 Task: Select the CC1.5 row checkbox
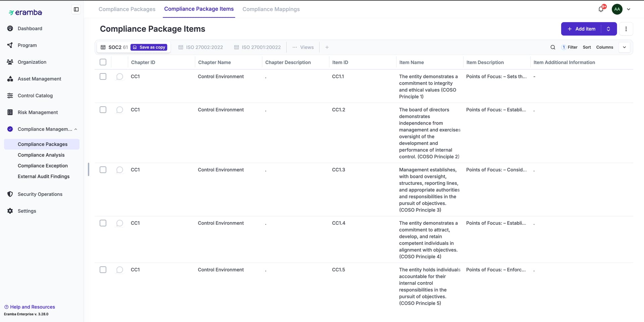point(103,270)
